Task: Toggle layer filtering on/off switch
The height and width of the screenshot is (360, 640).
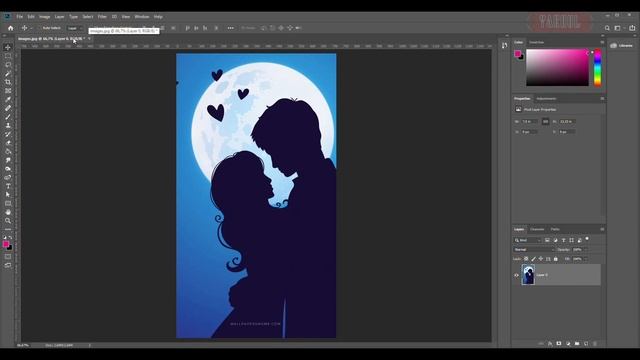Action: [x=587, y=238]
